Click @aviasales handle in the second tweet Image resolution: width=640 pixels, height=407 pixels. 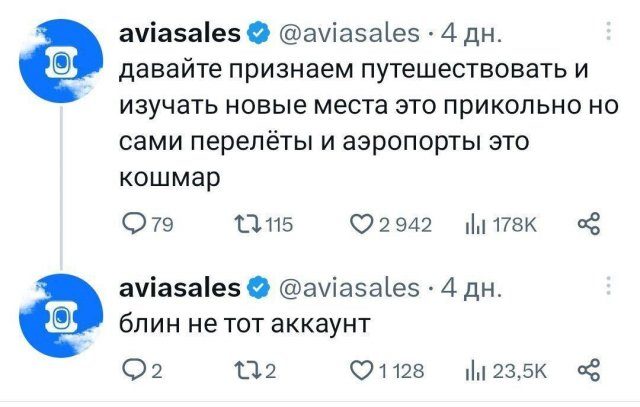pyautogui.click(x=347, y=289)
